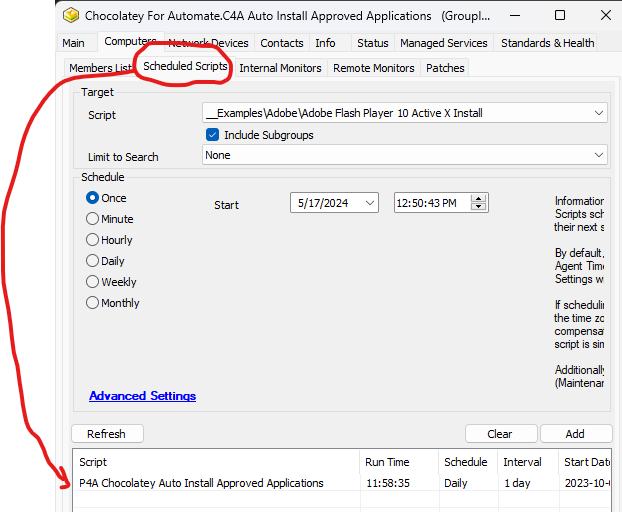Open the Patches tab
The width and height of the screenshot is (622, 512).
pos(445,68)
